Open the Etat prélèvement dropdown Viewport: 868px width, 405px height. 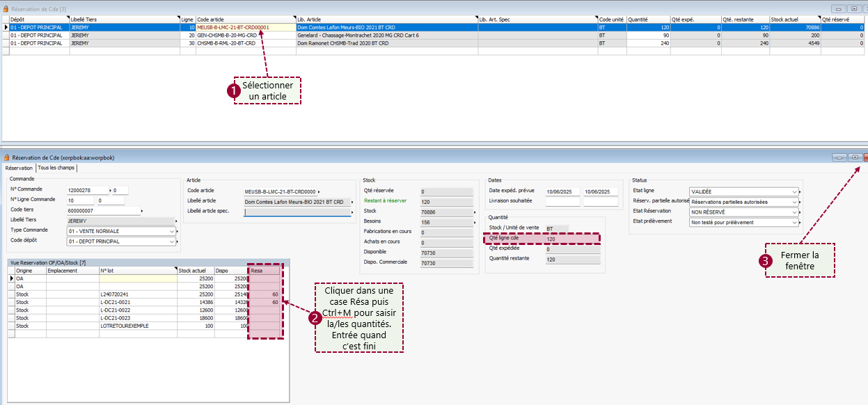794,223
